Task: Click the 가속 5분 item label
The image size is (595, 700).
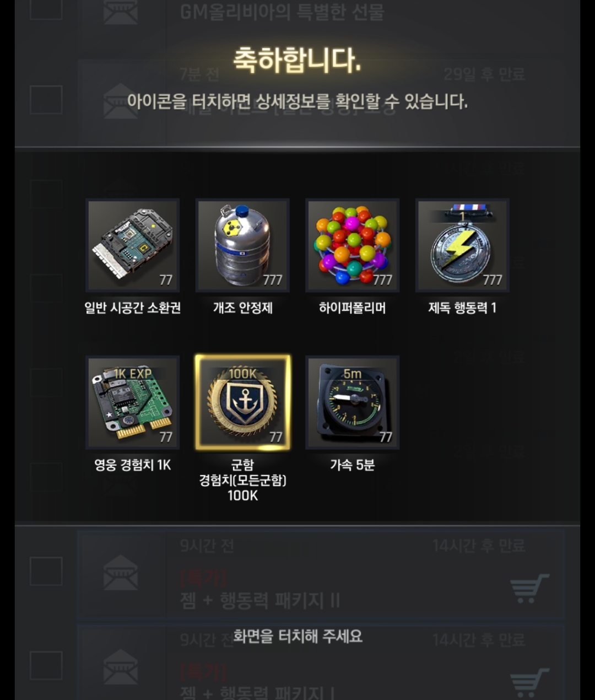Action: pos(353,465)
